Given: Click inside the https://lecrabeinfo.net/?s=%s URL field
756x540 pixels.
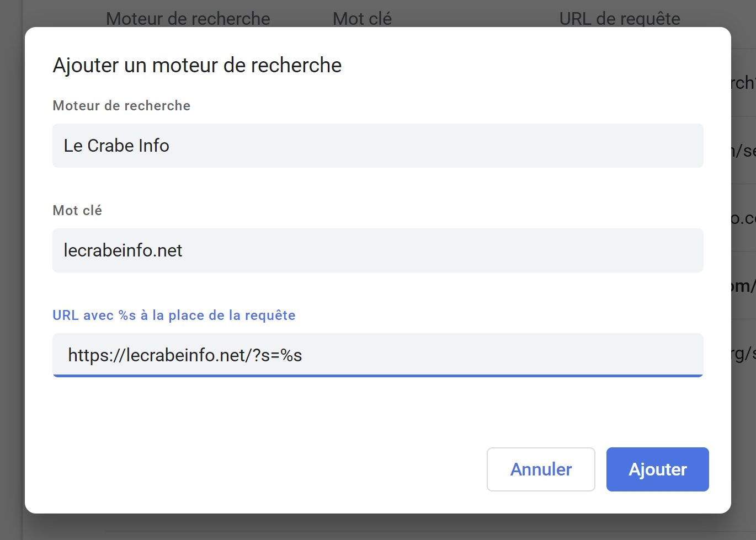Looking at the screenshot, I should 378,355.
